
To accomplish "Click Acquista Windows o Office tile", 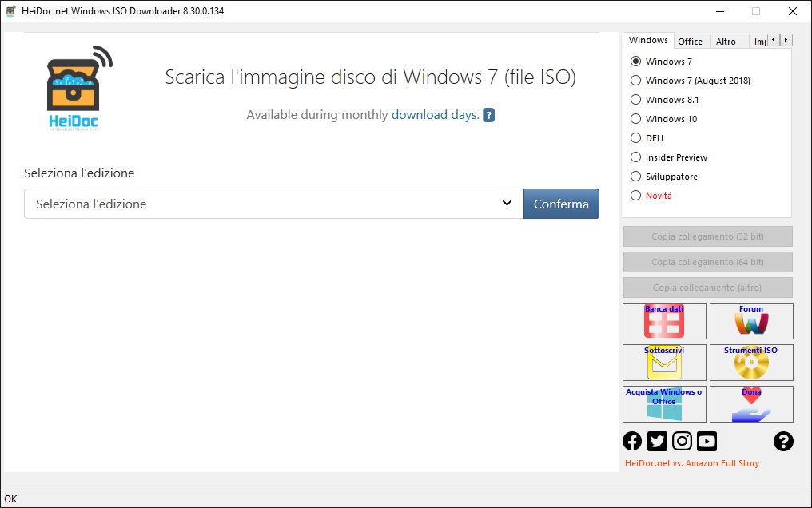I will click(x=664, y=404).
